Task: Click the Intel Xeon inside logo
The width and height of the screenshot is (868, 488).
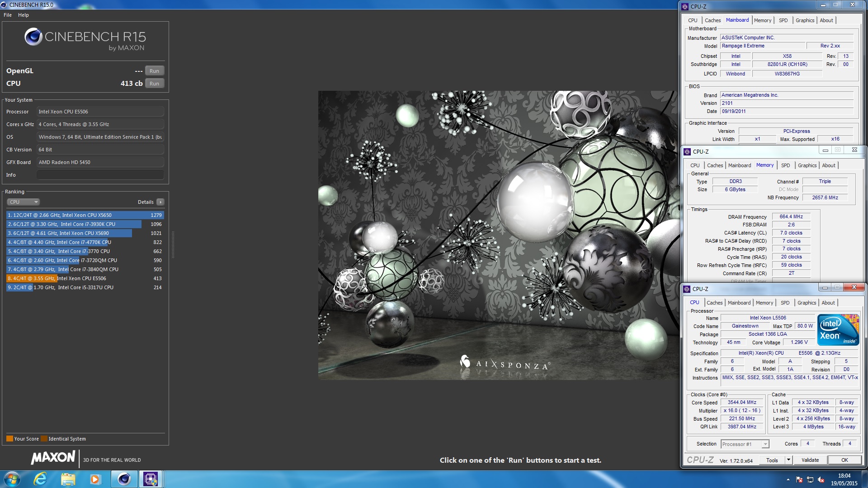Action: point(839,330)
